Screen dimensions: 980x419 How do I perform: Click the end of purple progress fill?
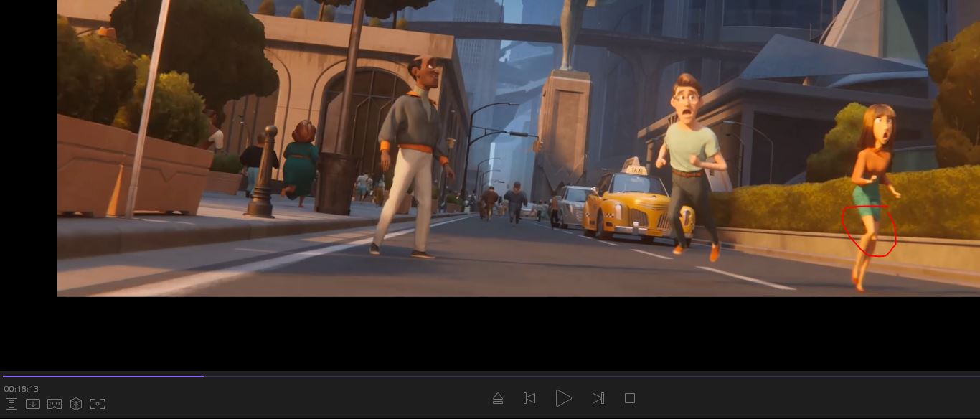click(203, 376)
